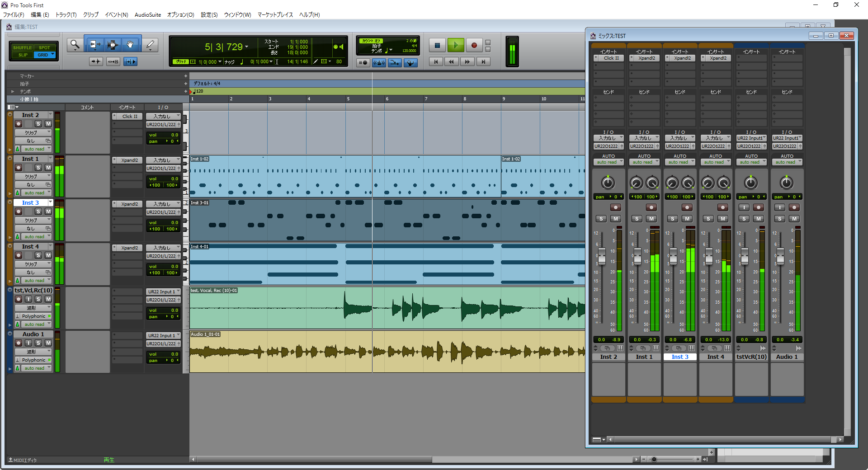Mute the Inst 3 track in Edit window
Viewport: 868px width, 470px height.
coord(48,211)
